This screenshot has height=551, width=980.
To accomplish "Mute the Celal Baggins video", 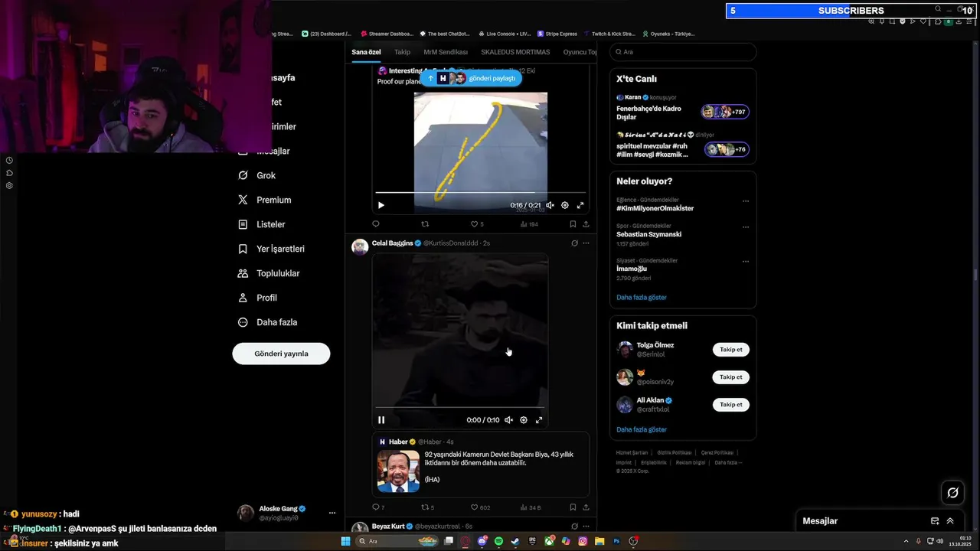I will (x=508, y=419).
